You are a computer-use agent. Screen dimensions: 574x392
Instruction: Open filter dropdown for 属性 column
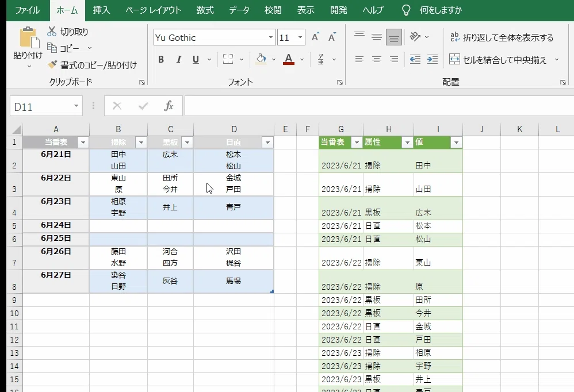pyautogui.click(x=407, y=143)
